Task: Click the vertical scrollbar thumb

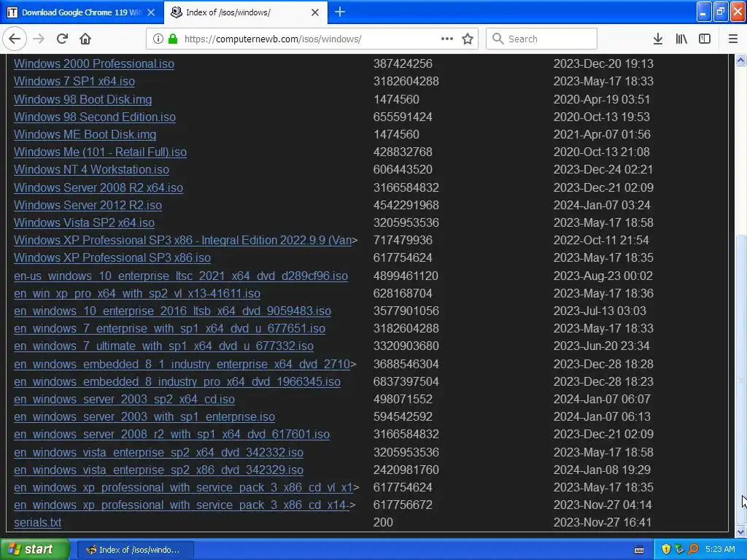Action: [740, 378]
